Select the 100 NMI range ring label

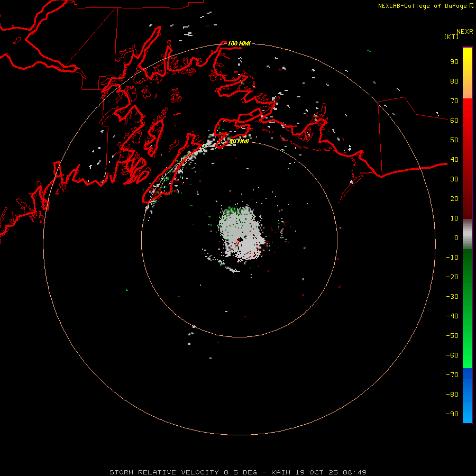[239, 43]
